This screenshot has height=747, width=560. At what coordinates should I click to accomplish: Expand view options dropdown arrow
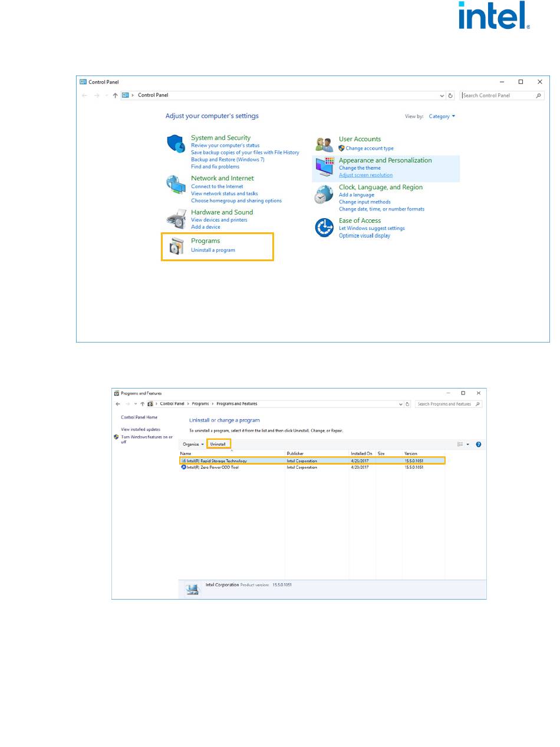click(x=468, y=445)
